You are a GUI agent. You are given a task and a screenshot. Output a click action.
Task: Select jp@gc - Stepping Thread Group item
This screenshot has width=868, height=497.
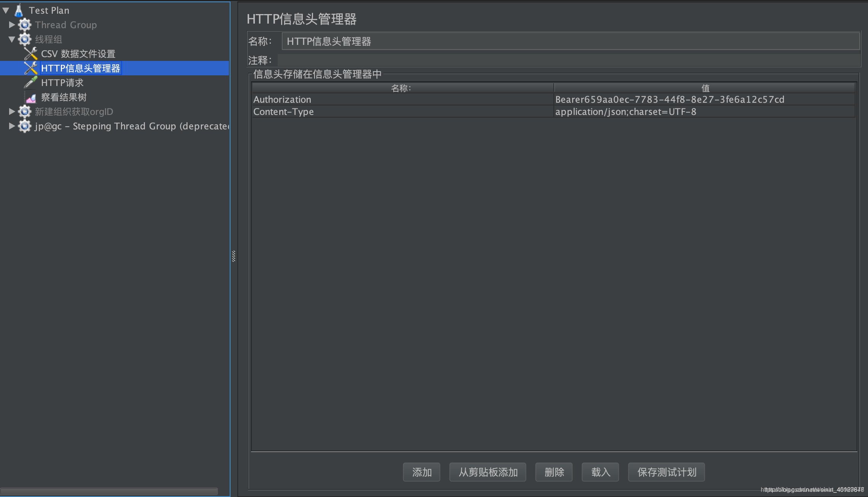coord(132,126)
